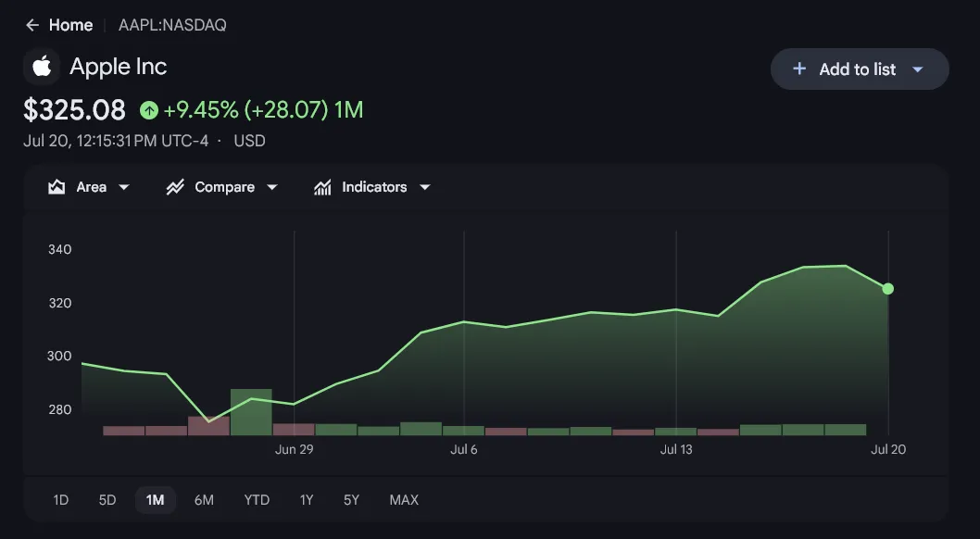Viewport: 980px width, 539px height.
Task: Click the Indicators chart icon
Action: (322, 187)
